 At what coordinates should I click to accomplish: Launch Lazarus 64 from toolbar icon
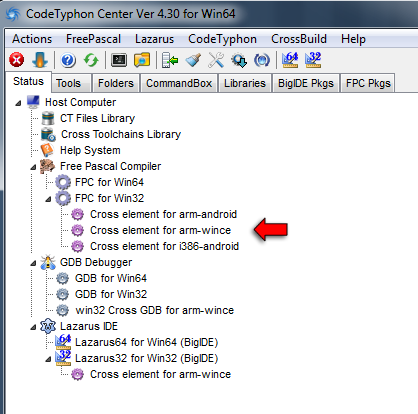(290, 60)
